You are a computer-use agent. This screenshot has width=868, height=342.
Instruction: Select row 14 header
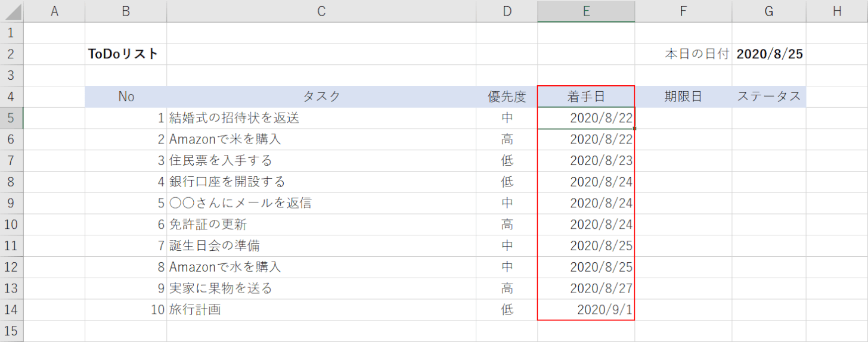click(x=12, y=310)
